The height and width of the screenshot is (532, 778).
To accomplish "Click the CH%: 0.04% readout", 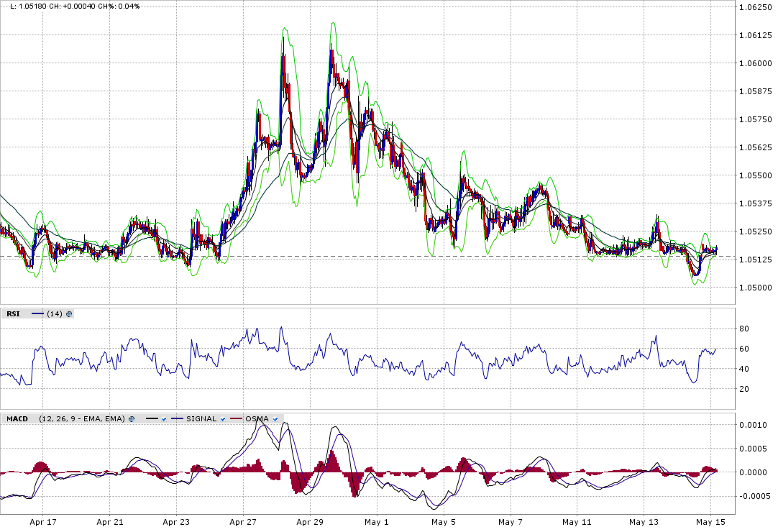I will tap(120, 6).
